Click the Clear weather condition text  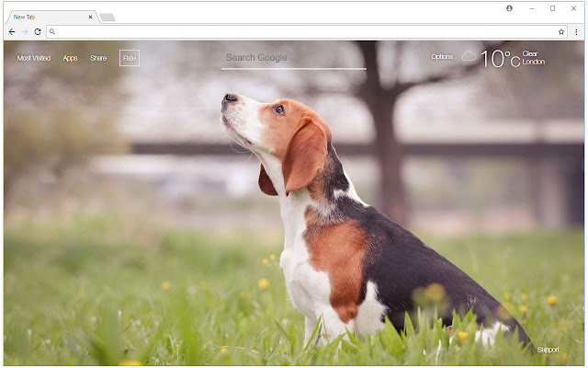[x=530, y=53]
